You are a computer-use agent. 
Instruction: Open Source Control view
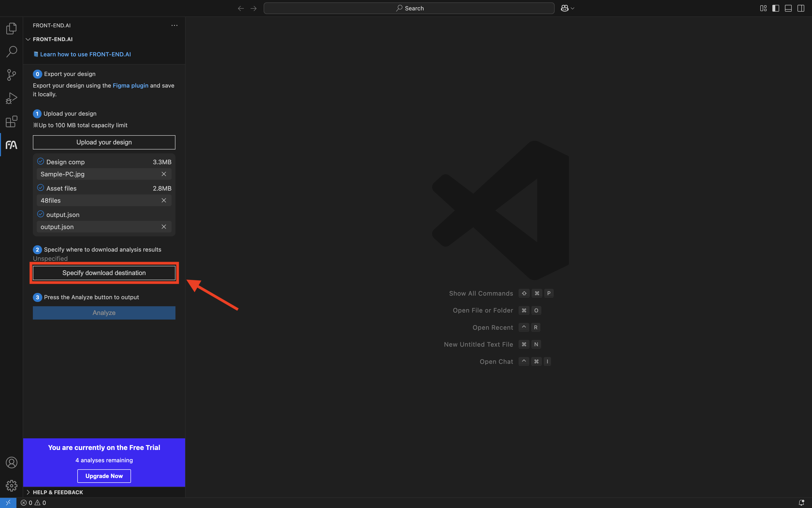click(x=11, y=75)
